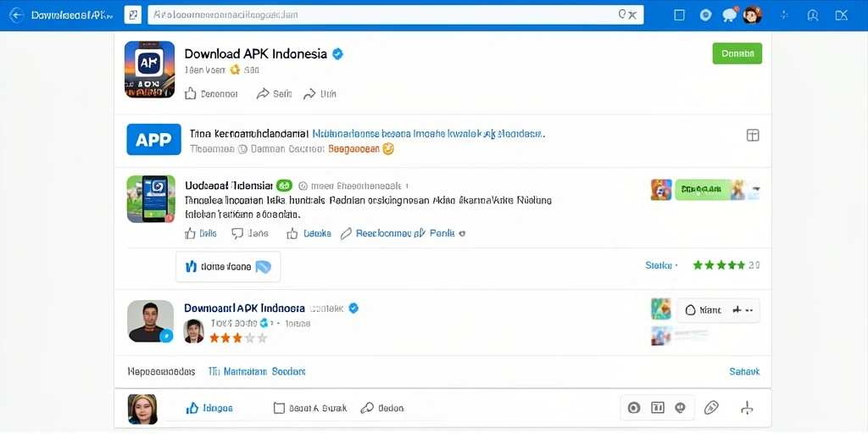Click the pencil action in the bottom bar
868x434 pixels.
382,409
